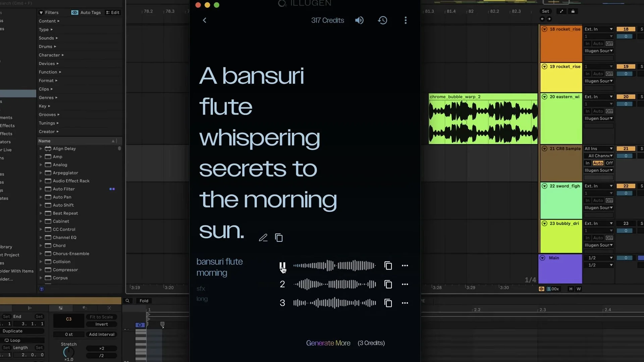This screenshot has height=362, width=644.
Task: Open the three-dot vertical menu
Action: tap(406, 20)
